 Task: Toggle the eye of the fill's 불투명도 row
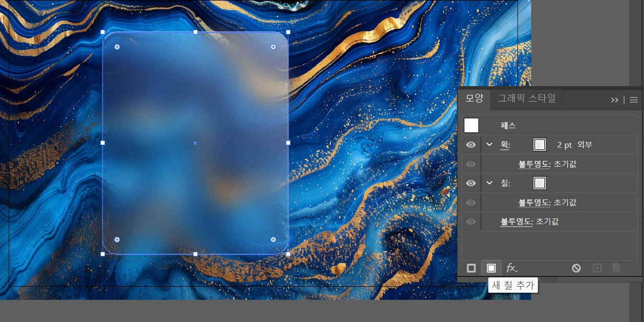pyautogui.click(x=471, y=203)
